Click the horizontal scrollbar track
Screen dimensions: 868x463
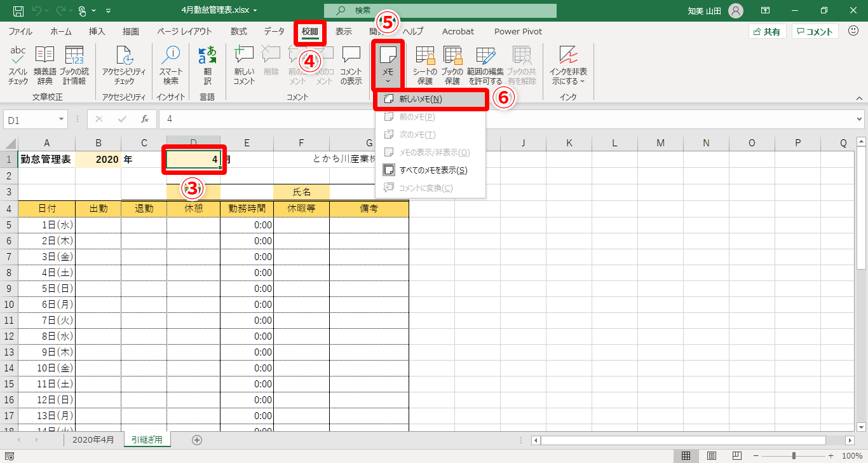[x=693, y=440]
